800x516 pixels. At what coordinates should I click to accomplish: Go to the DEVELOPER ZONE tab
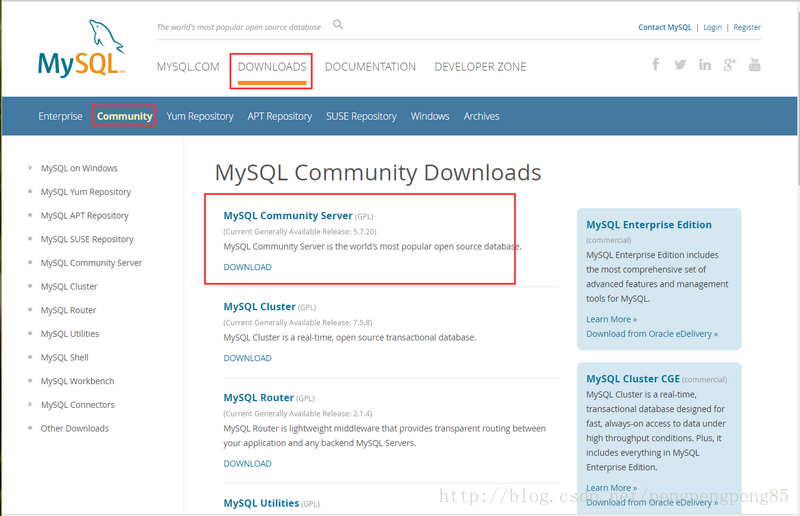coord(480,67)
